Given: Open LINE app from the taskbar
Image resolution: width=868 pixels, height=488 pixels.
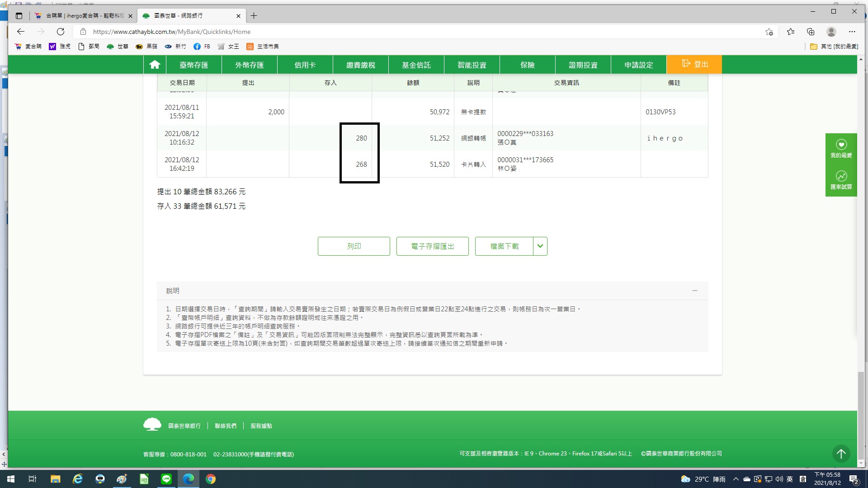Looking at the screenshot, I should (166, 479).
